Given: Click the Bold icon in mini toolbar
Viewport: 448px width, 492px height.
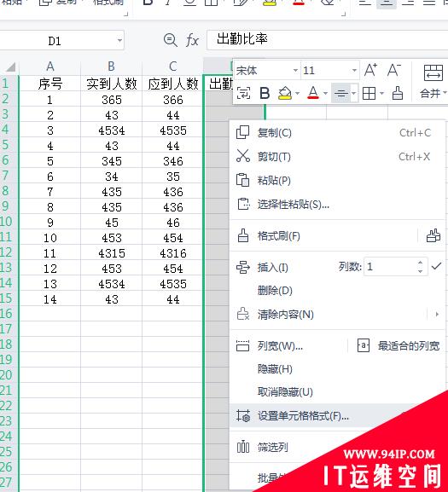Looking at the screenshot, I should (265, 93).
